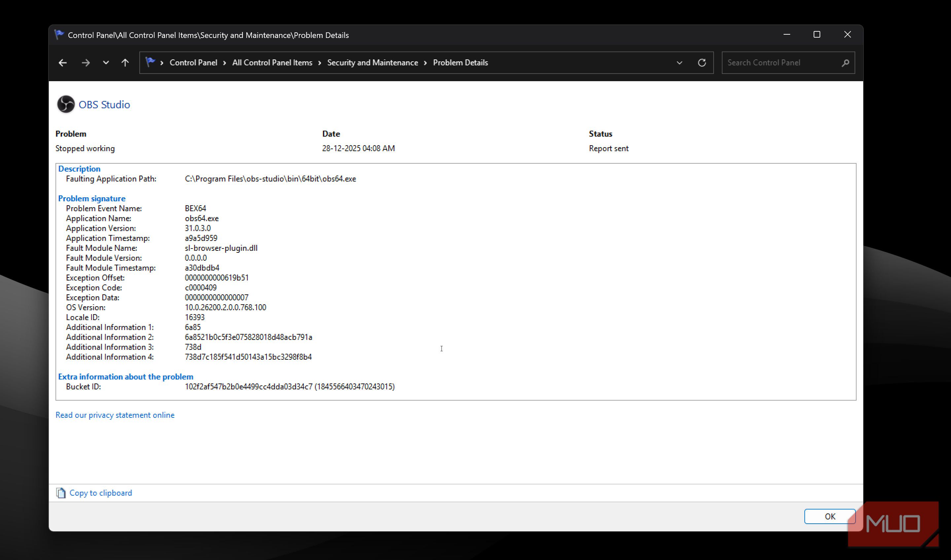
Task: Click the flag icon in address bar
Action: (x=150, y=62)
